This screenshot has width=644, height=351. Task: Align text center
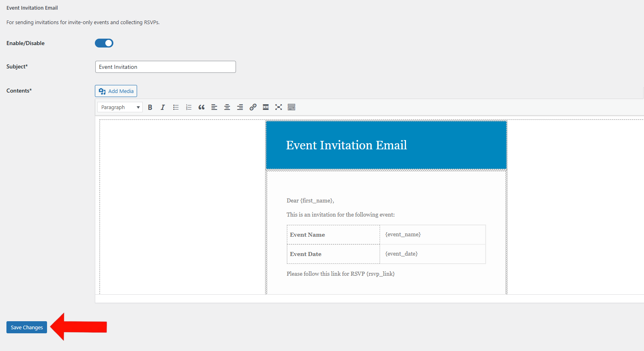(x=227, y=107)
